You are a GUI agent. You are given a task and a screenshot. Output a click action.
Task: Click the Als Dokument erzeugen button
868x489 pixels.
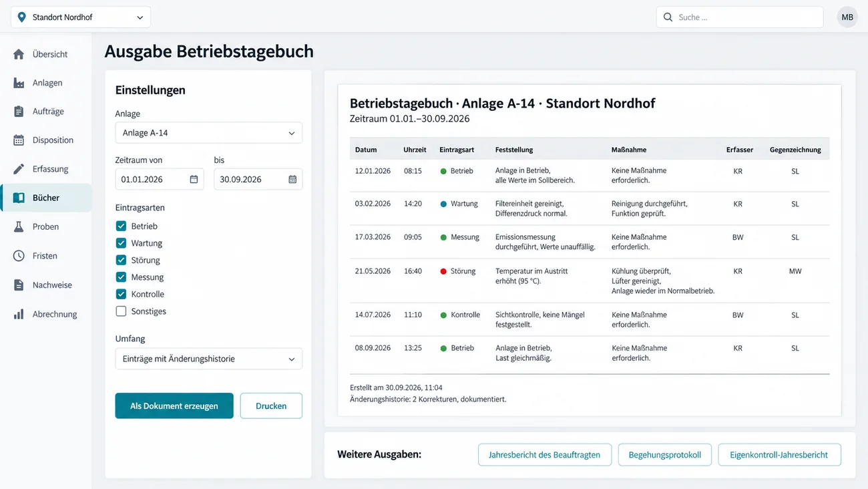[x=174, y=405]
